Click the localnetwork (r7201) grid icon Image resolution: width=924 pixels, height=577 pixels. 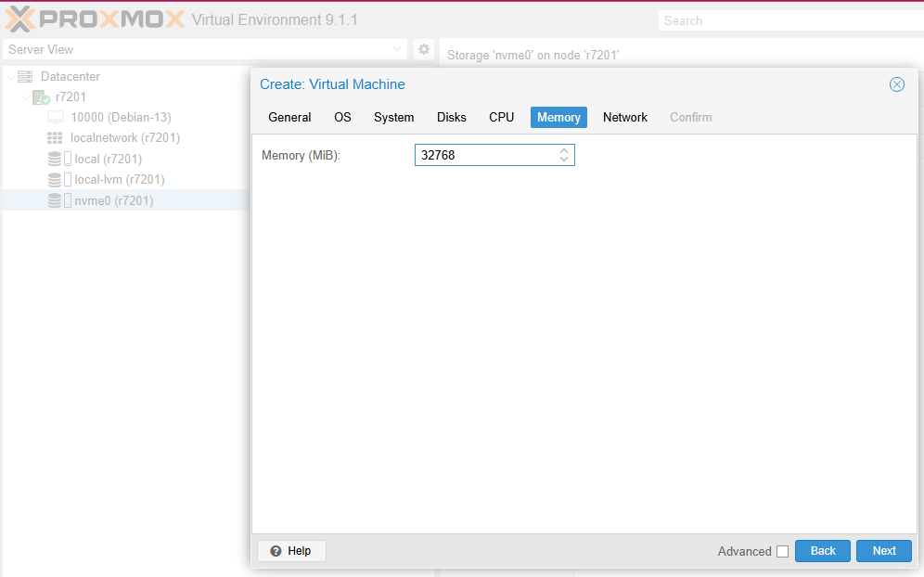[x=56, y=138]
